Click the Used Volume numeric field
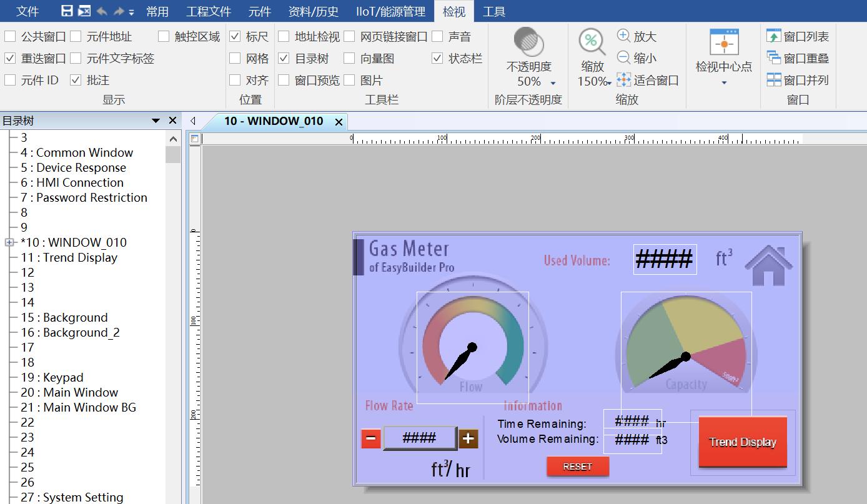Screen dimensions: 867x504 pyautogui.click(x=665, y=259)
